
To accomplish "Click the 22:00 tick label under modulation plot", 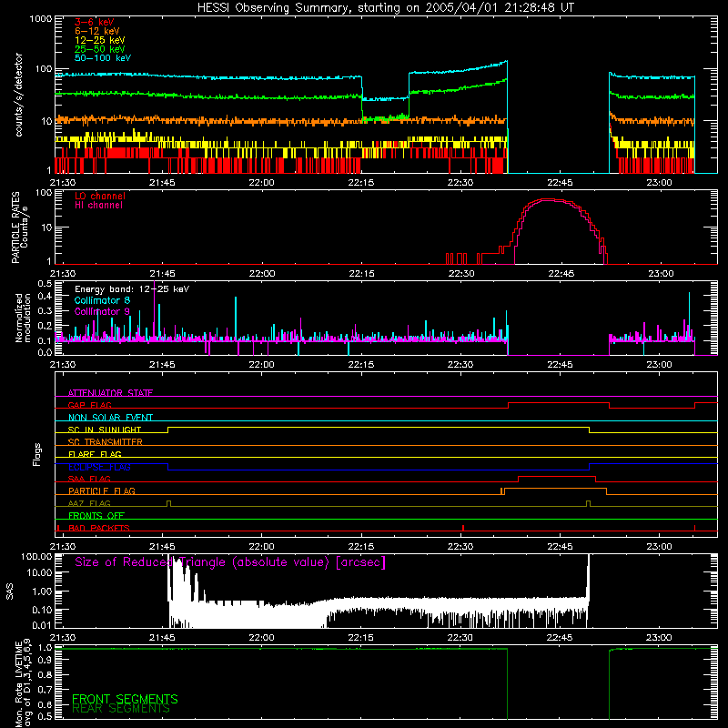I will pyautogui.click(x=261, y=365).
